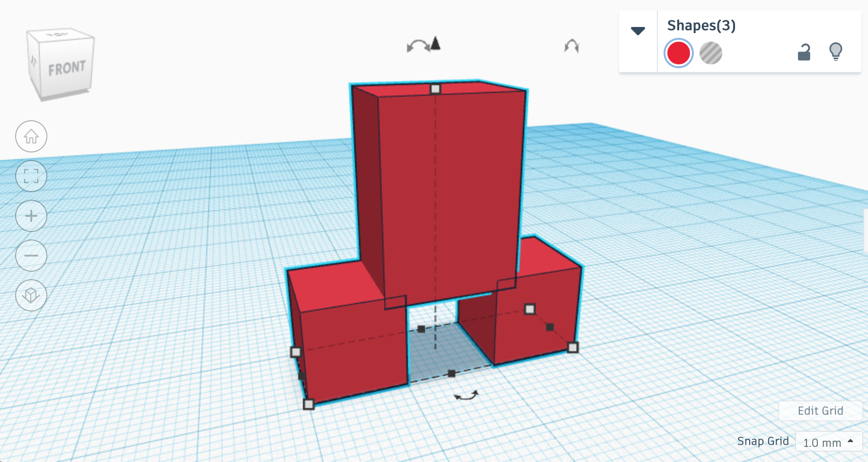Zoom in with the plus button
The height and width of the screenshot is (462, 868).
[31, 216]
